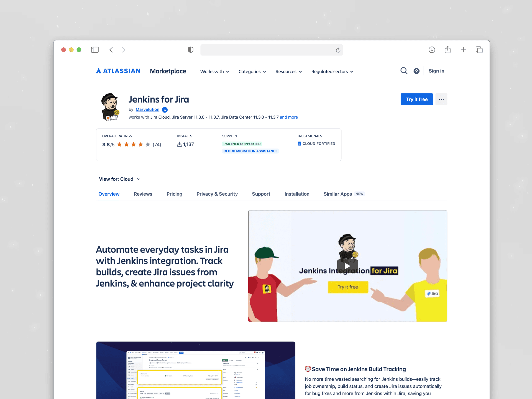Click the Sign in link

[436, 71]
